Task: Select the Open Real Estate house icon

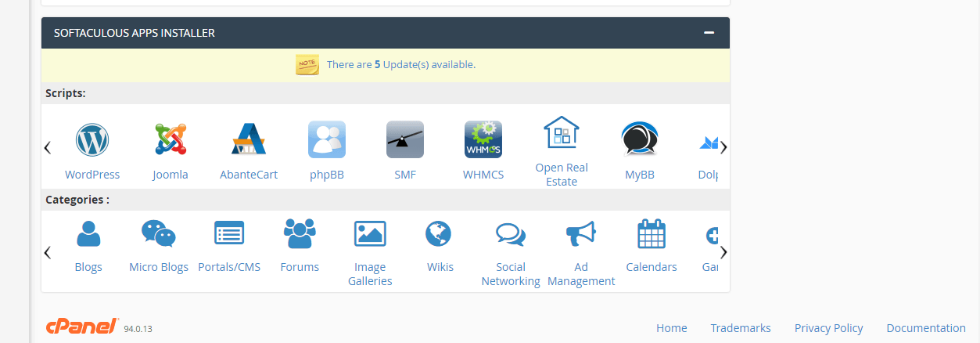Action: click(562, 132)
